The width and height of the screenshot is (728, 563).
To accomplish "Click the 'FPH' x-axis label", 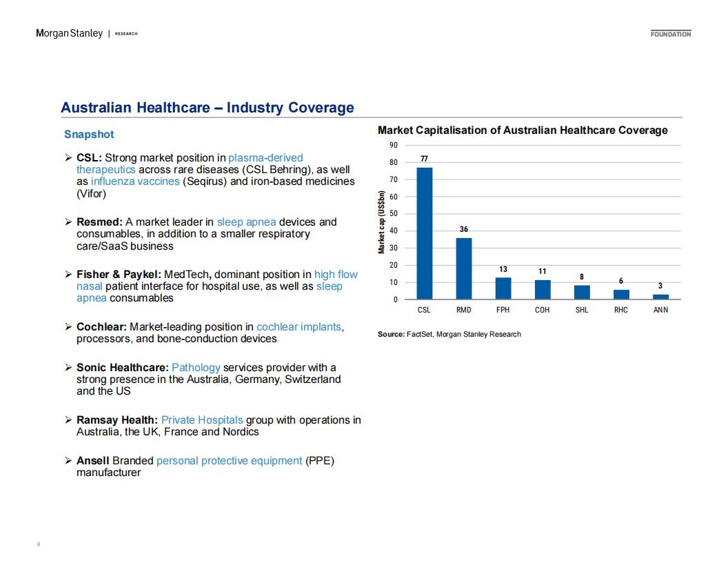I will [503, 310].
